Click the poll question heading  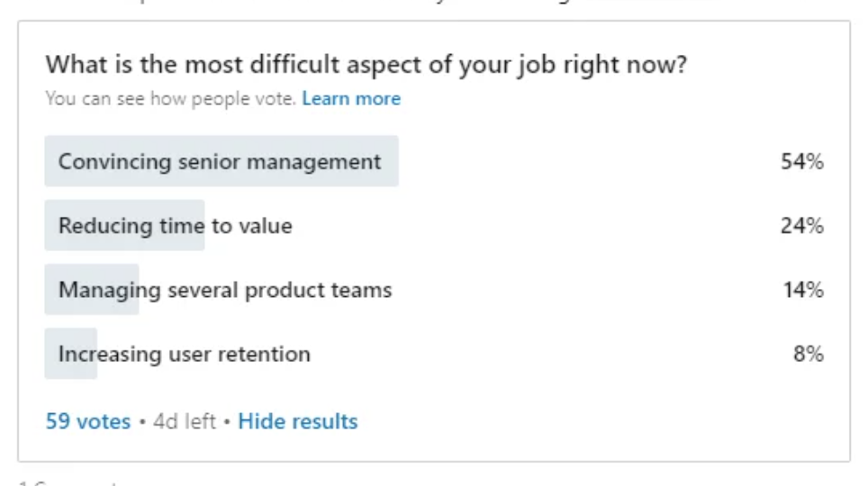point(366,65)
